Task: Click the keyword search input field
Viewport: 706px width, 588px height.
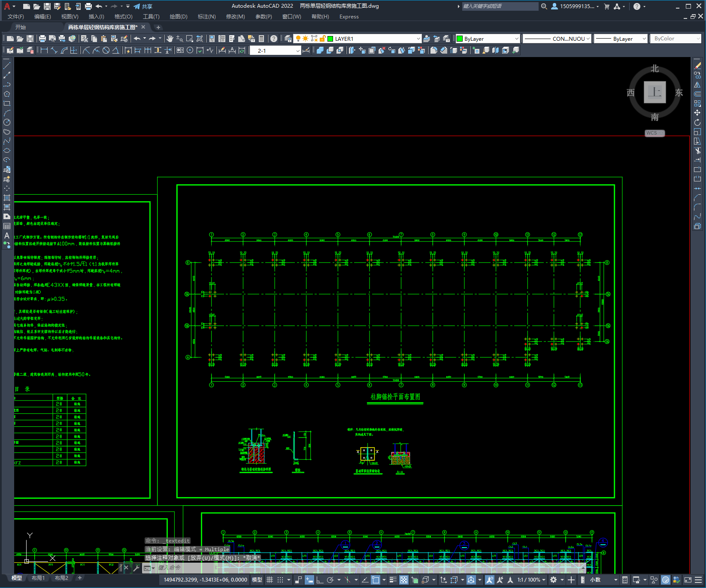Action: [x=500, y=6]
